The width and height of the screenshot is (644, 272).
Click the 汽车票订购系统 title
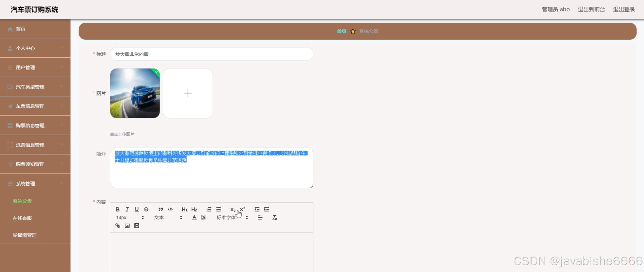click(35, 10)
